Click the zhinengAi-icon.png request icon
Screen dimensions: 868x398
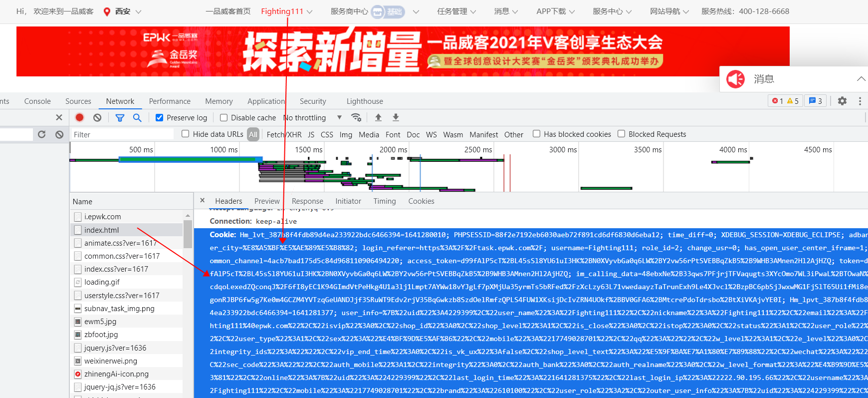78,374
